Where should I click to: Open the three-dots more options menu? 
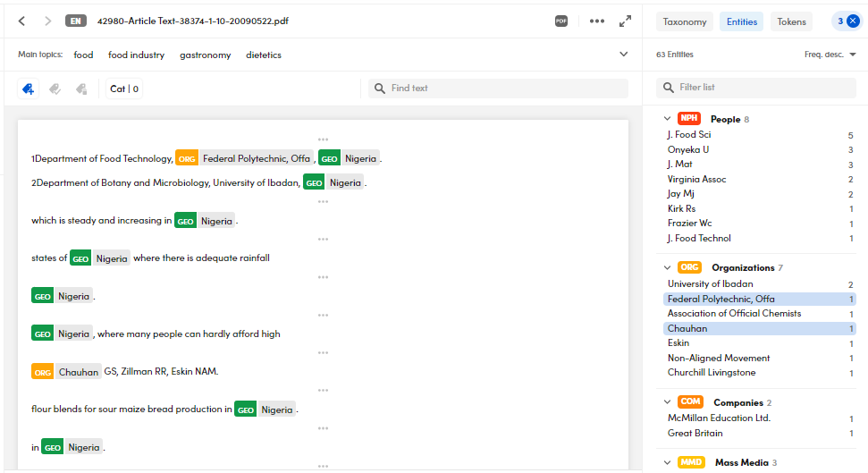[597, 21]
